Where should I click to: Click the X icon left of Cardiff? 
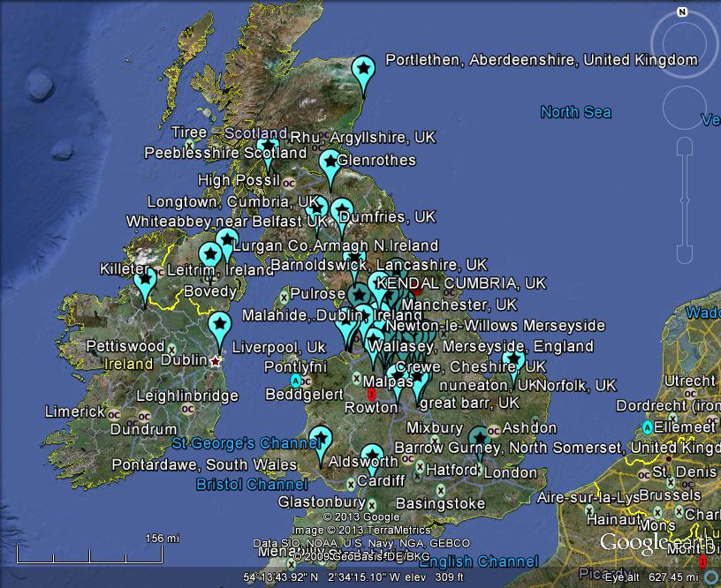click(x=351, y=484)
